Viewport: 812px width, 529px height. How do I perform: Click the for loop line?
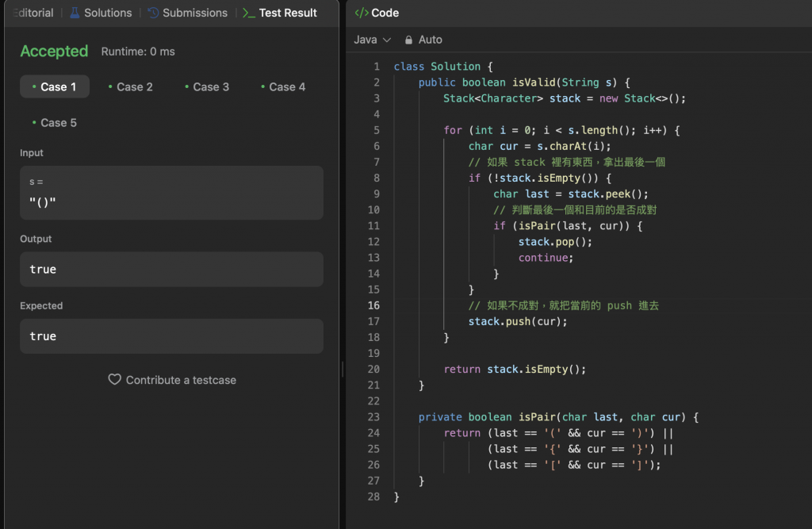pos(561,130)
